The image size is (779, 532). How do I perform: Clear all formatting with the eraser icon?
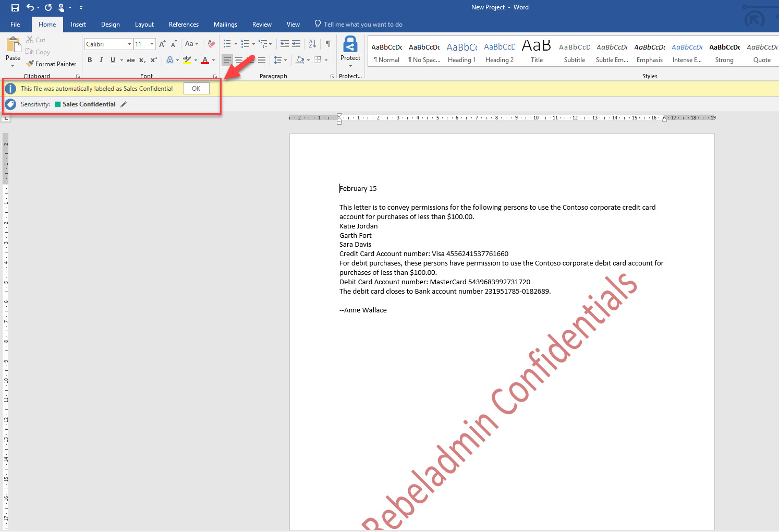(x=211, y=44)
